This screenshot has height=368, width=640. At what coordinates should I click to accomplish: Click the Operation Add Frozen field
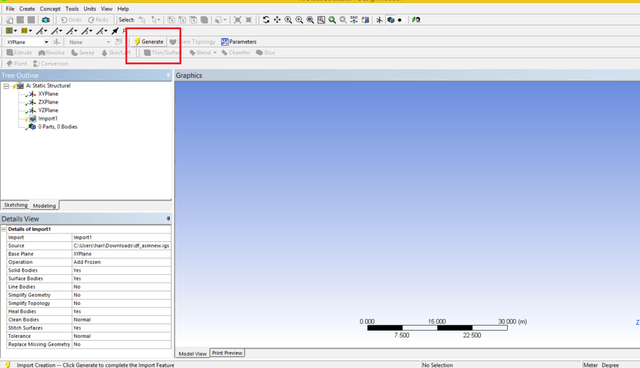121,262
